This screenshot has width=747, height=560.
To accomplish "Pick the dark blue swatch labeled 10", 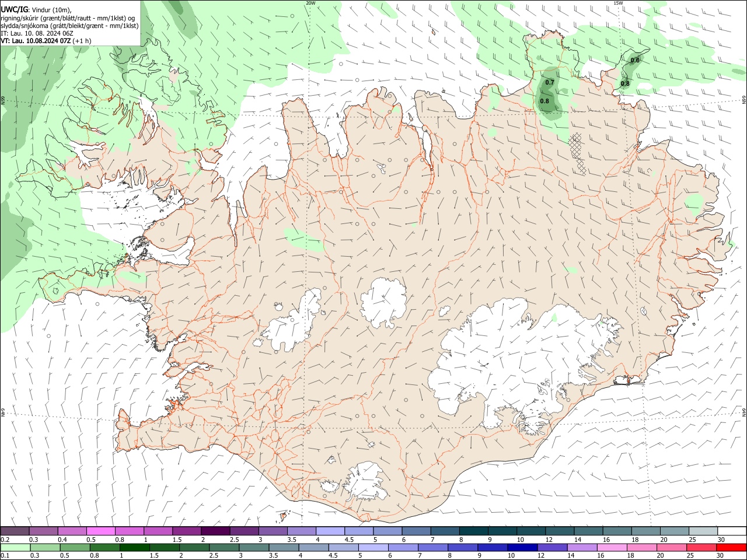I will point(521,547).
